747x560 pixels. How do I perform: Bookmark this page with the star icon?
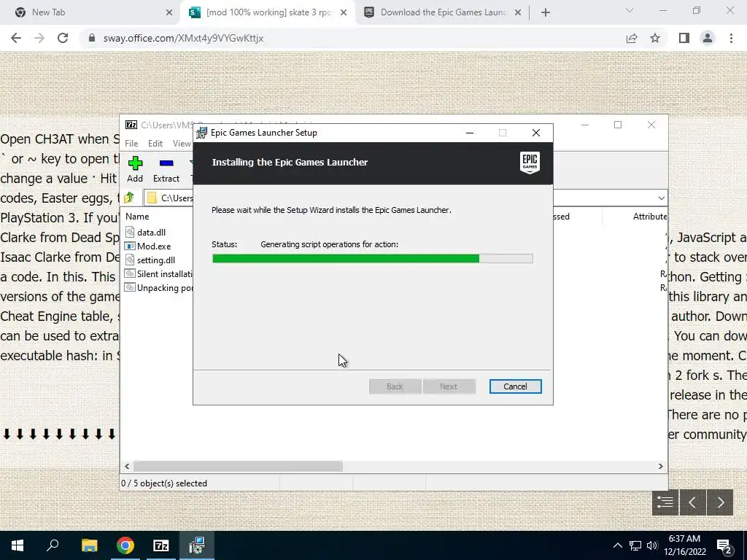click(655, 38)
